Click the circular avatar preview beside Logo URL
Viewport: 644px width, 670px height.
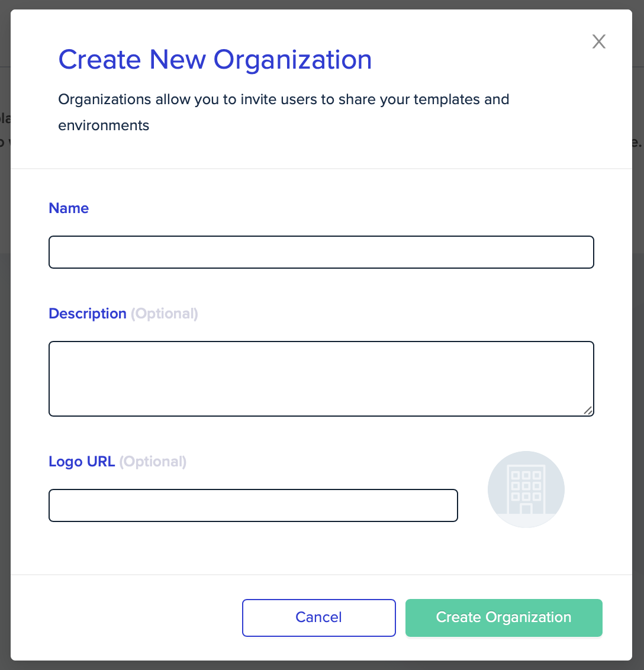click(x=526, y=489)
